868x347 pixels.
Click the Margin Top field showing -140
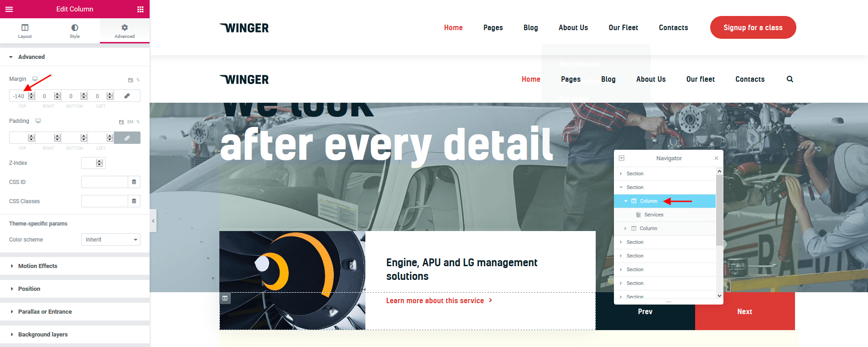pyautogui.click(x=19, y=96)
